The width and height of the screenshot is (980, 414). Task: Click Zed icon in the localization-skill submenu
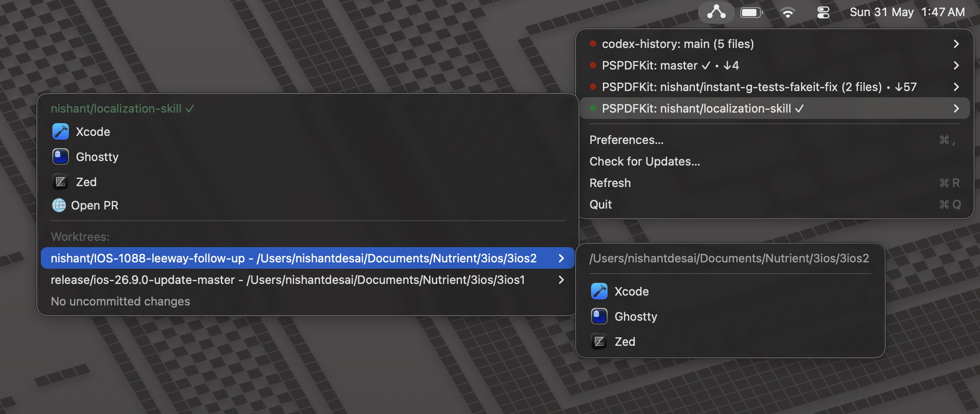tap(61, 182)
